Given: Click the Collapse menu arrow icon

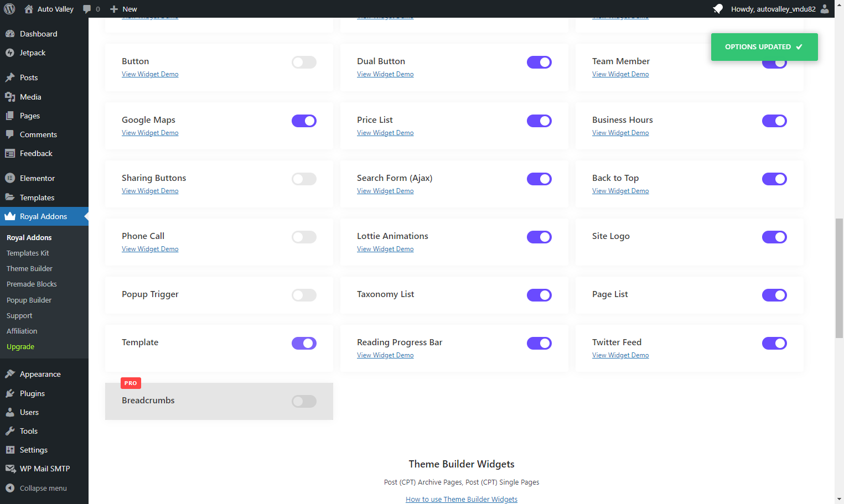Looking at the screenshot, I should point(10,488).
